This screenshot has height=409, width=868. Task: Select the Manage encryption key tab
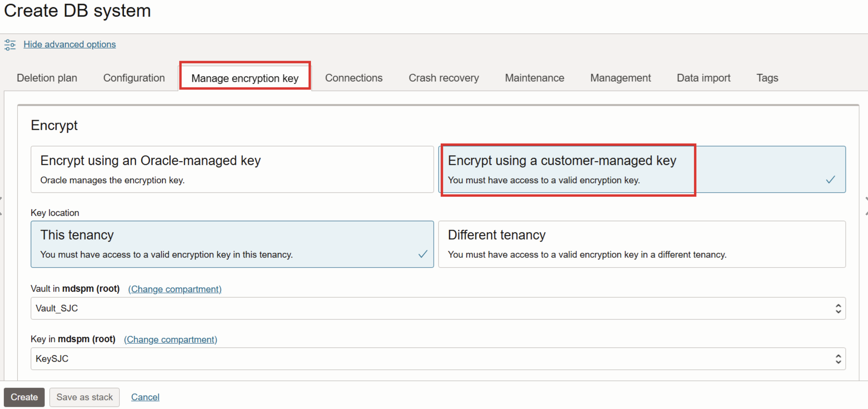pyautogui.click(x=245, y=78)
